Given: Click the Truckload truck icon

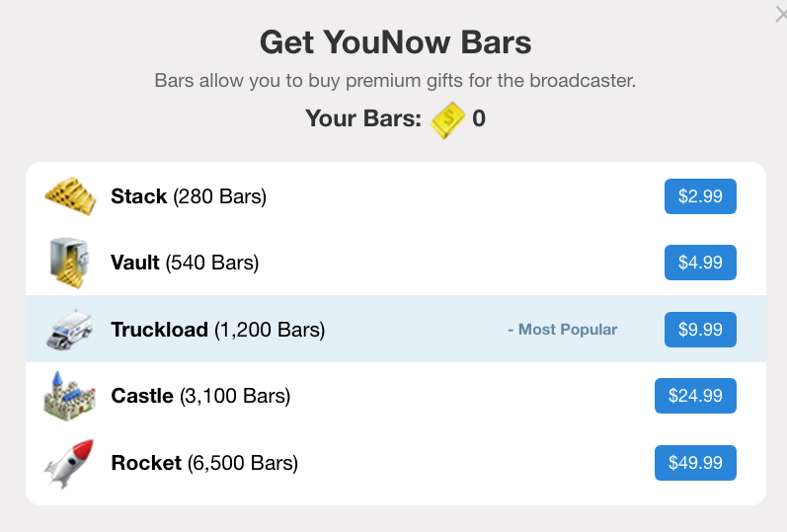Looking at the screenshot, I should pos(70,330).
